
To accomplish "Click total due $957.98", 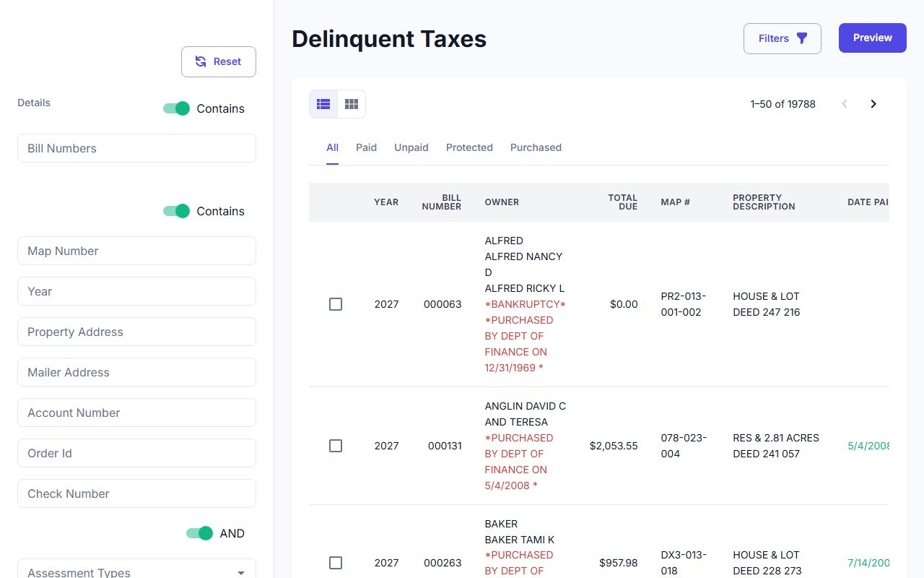I will 619,563.
